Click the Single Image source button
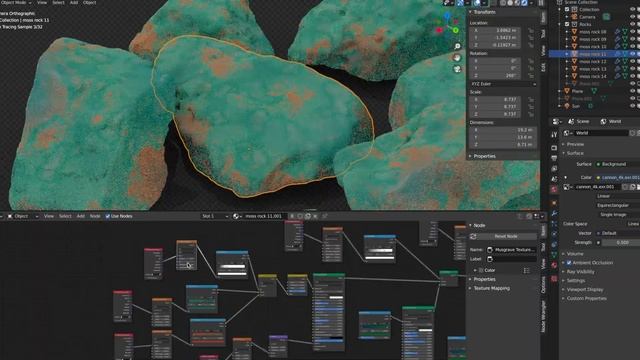The width and height of the screenshot is (640, 360). click(x=618, y=215)
